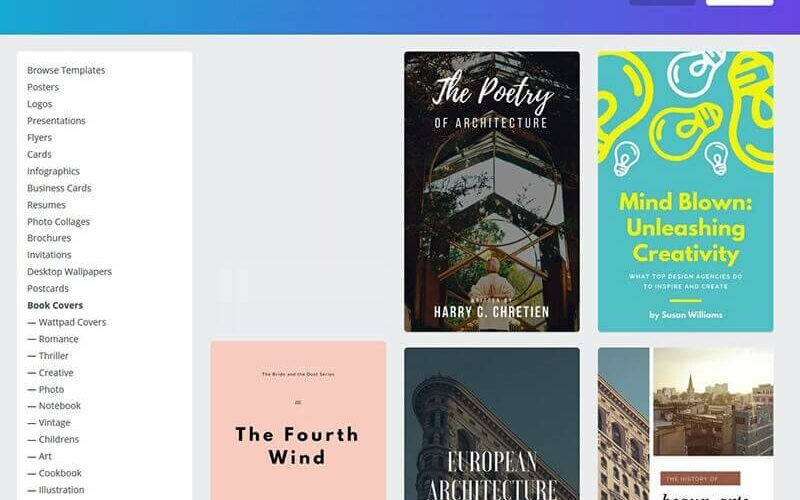Open the Cookbook subcategory
Viewport: 800px width, 500px height.
click(54, 473)
